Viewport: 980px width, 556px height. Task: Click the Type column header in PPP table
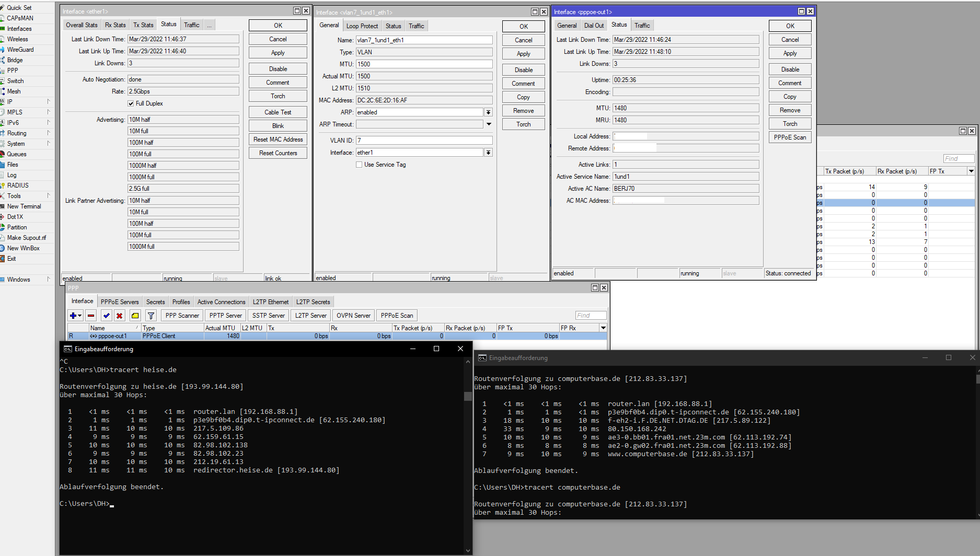point(172,328)
